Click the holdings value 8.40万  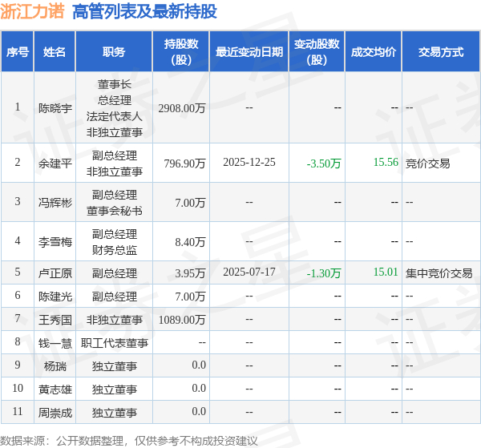point(190,242)
